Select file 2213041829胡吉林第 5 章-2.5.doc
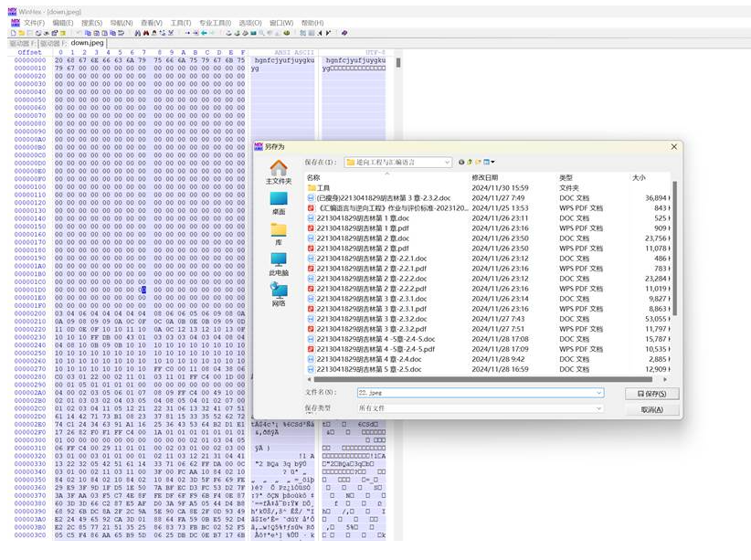This screenshot has height=560, width=751. (365, 369)
